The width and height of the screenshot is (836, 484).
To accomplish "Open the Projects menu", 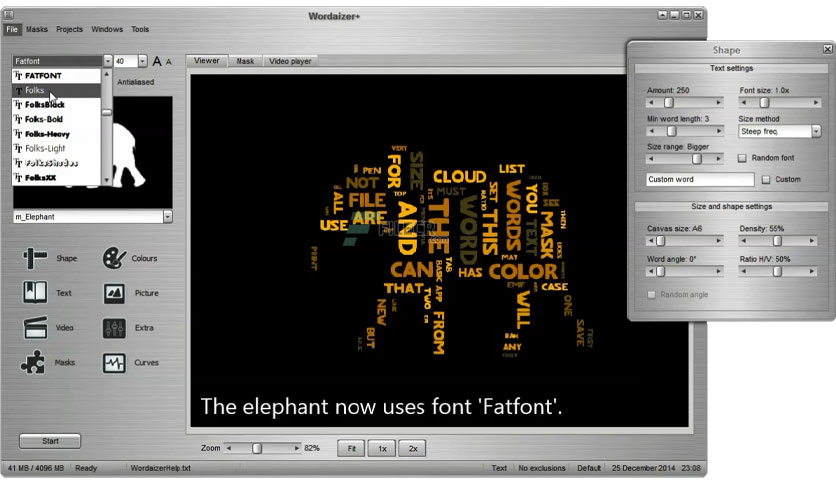I will point(69,29).
